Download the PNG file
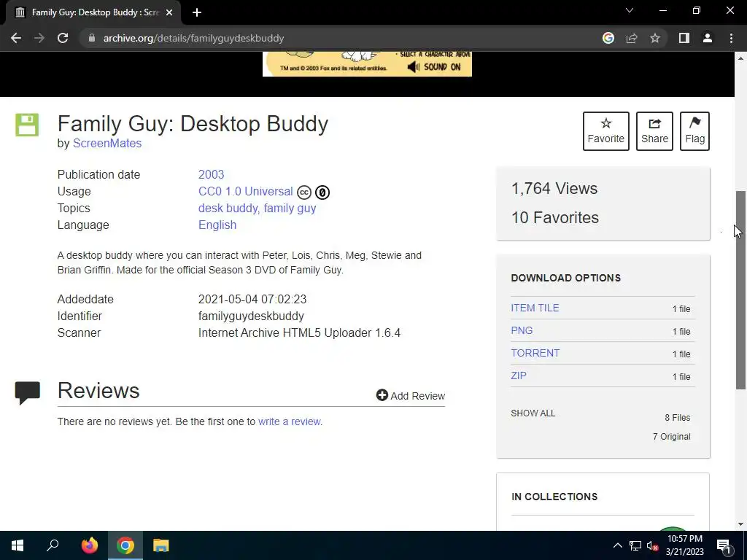The image size is (747, 560). pyautogui.click(x=522, y=330)
